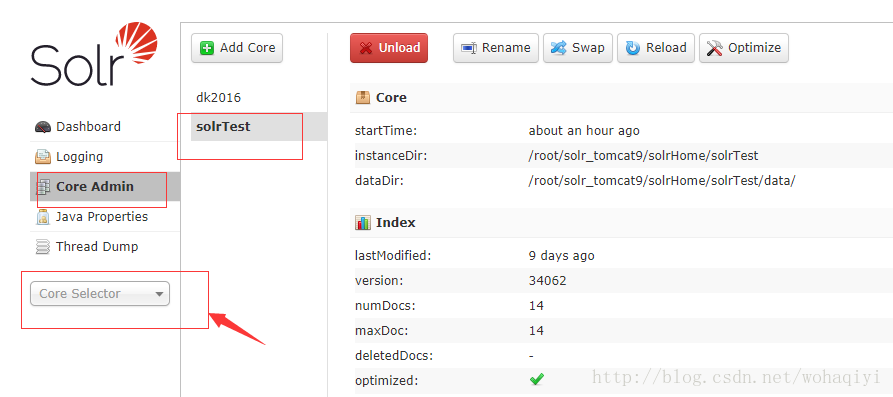This screenshot has height=397, width=893.
Task: Click the Solr logo
Action: (94, 55)
